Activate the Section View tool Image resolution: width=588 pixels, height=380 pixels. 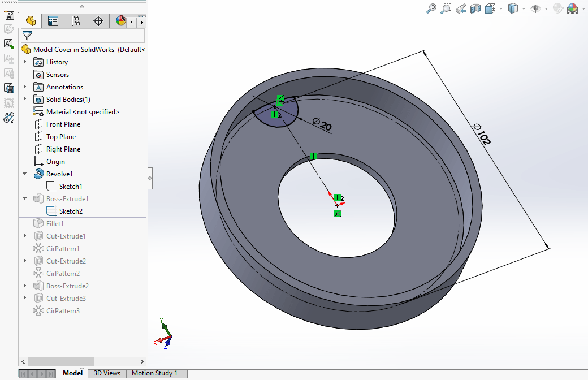coord(475,8)
